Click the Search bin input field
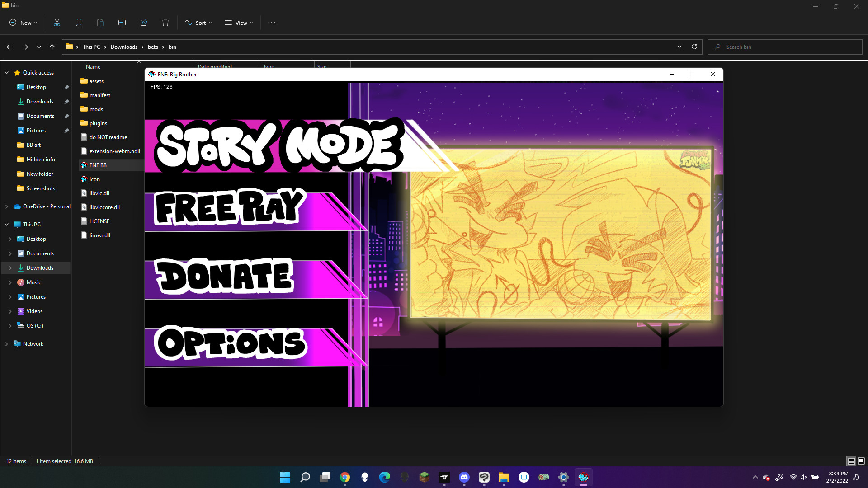 click(785, 47)
